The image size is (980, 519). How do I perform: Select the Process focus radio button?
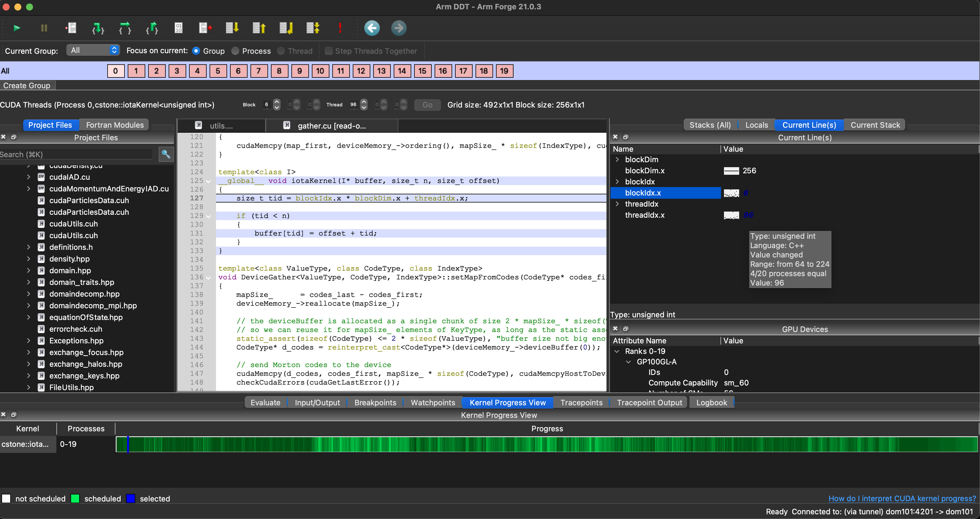click(x=235, y=51)
